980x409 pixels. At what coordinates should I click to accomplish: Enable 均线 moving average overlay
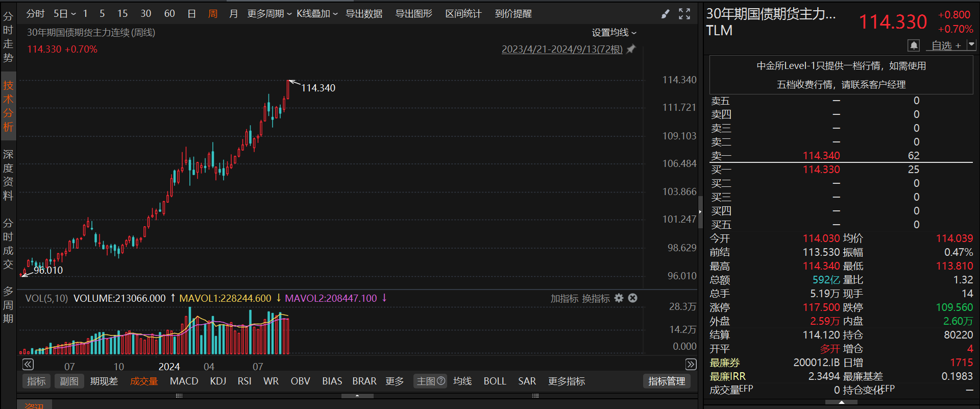pyautogui.click(x=462, y=381)
